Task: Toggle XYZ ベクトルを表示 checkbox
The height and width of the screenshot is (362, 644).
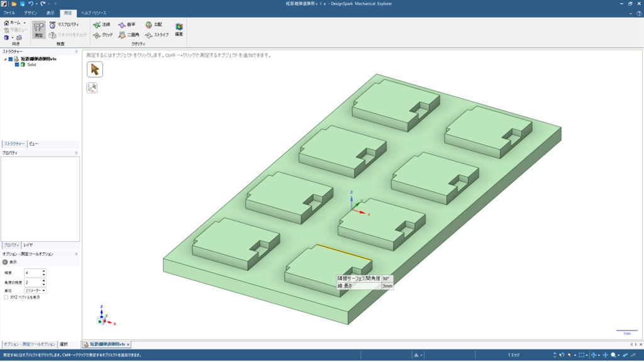Action: (x=6, y=297)
